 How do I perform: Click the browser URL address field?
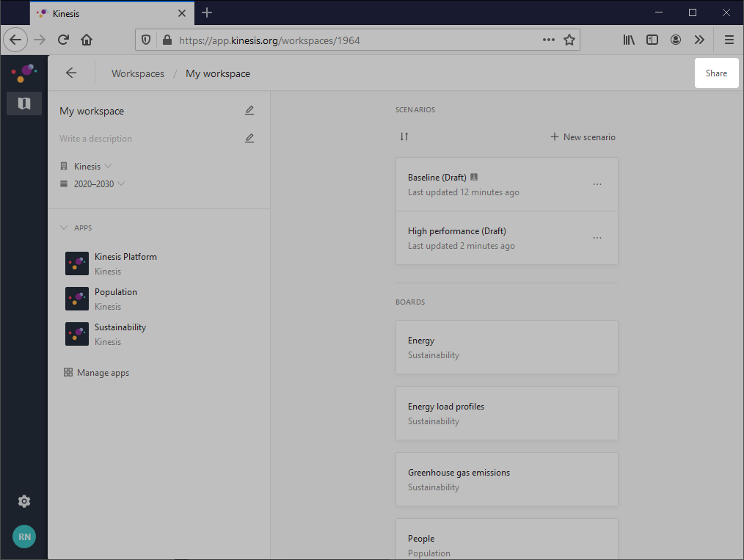[357, 40]
